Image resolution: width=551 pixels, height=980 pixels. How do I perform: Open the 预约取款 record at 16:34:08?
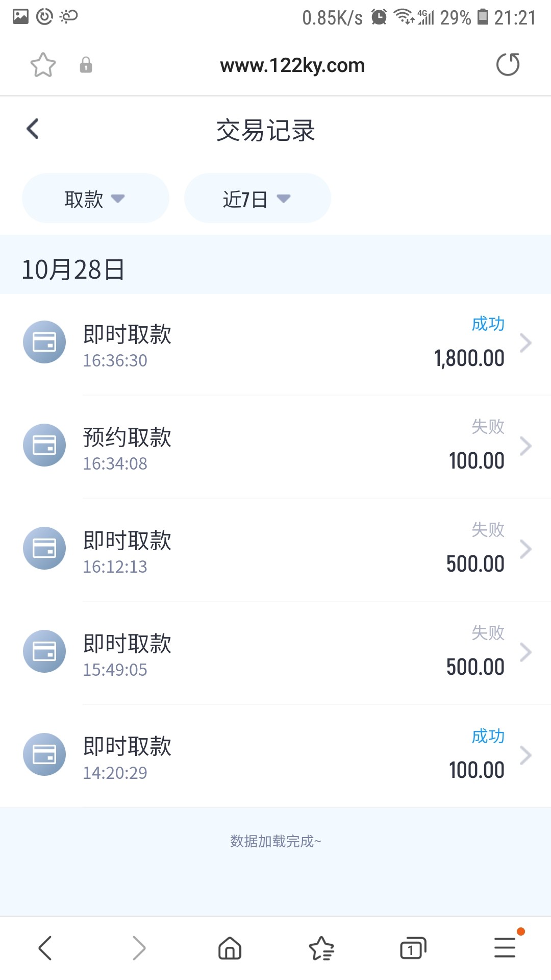tap(275, 447)
